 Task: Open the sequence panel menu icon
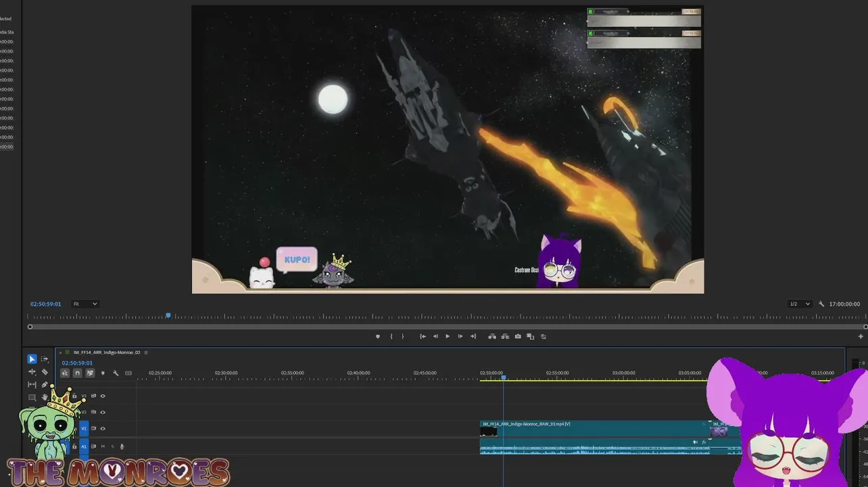pyautogui.click(x=146, y=352)
